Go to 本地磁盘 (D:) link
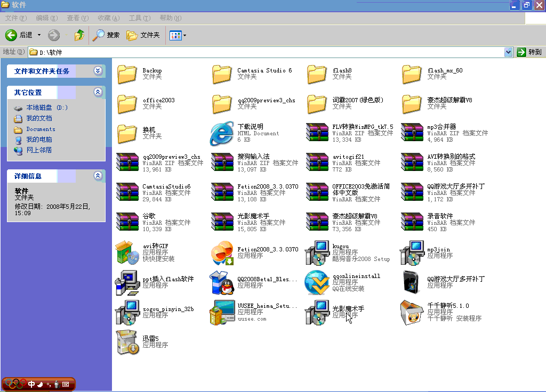The image size is (546, 392). click(47, 108)
